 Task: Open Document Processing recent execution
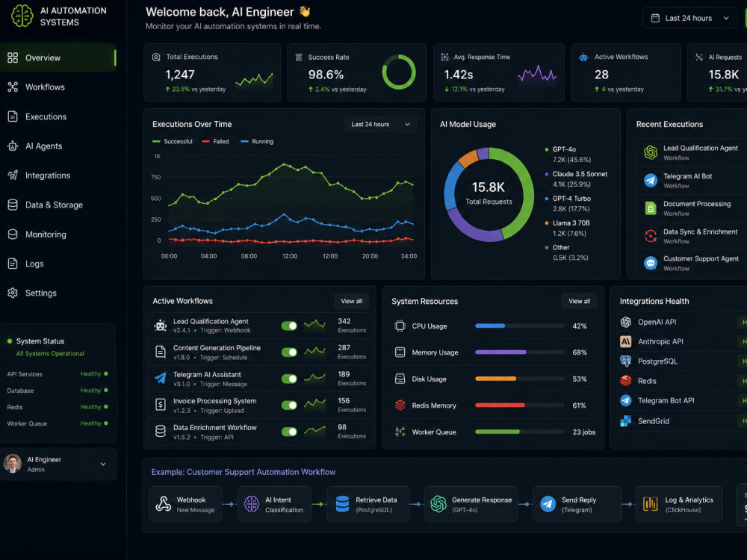692,208
